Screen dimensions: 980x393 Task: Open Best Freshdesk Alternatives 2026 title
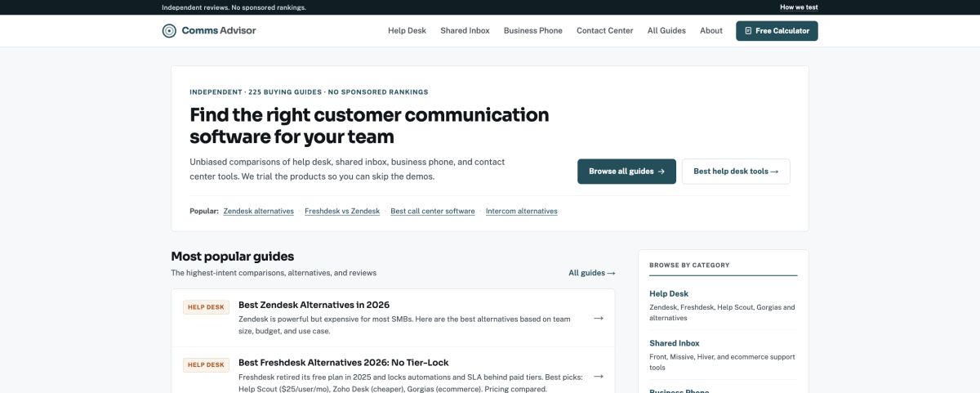tap(343, 363)
